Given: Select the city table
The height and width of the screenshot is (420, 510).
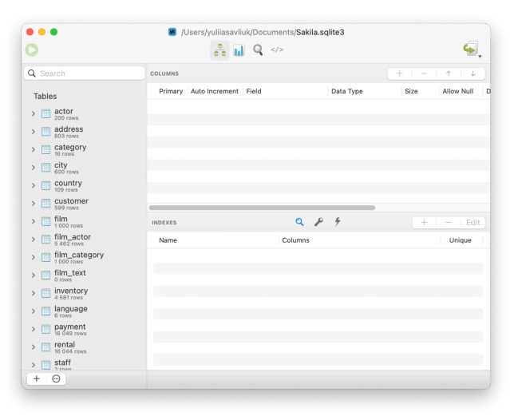Looking at the screenshot, I should pos(85,168).
